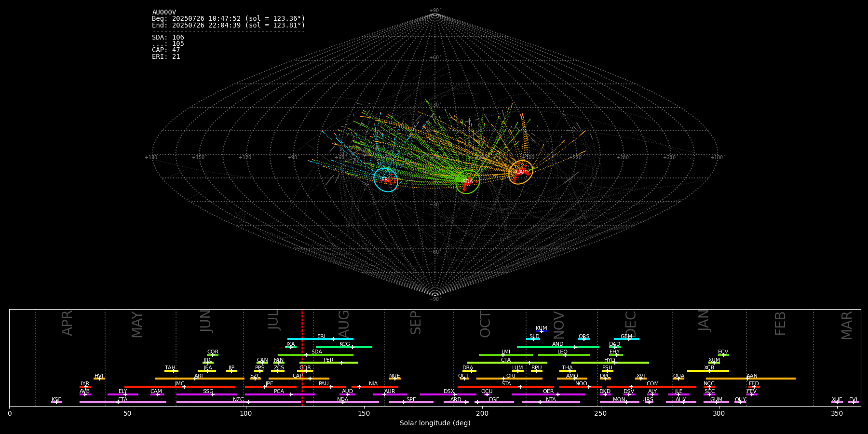Click the JMC shower bar in timeline
Image resolution: width=868 pixels, height=434 pixels.
coord(179,387)
